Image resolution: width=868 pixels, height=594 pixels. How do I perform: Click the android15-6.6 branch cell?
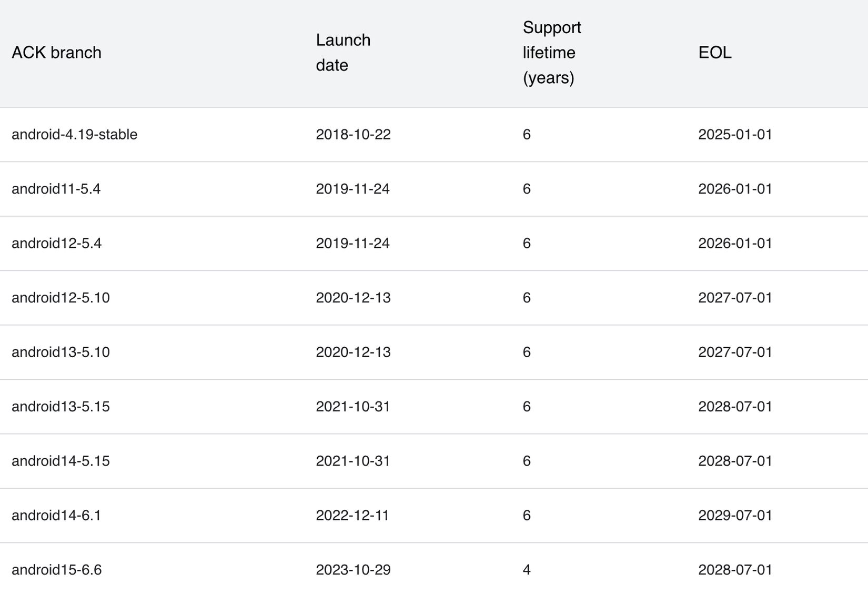pyautogui.click(x=56, y=570)
